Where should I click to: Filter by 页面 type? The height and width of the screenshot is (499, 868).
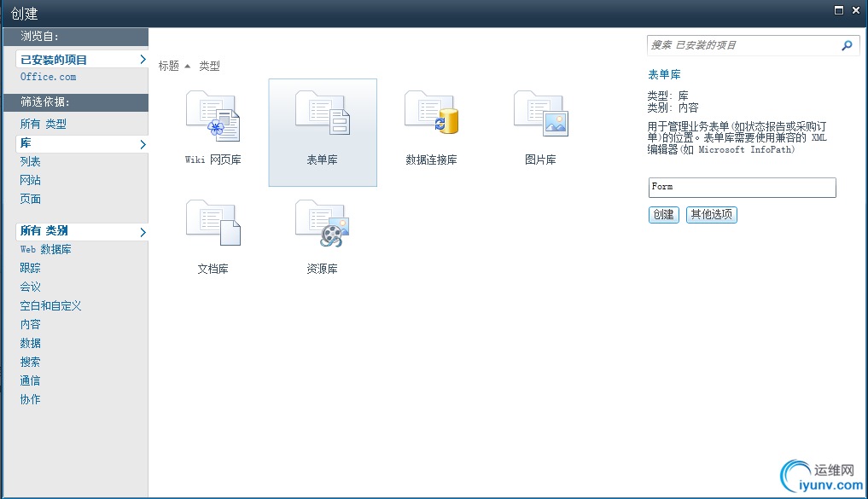pos(31,199)
